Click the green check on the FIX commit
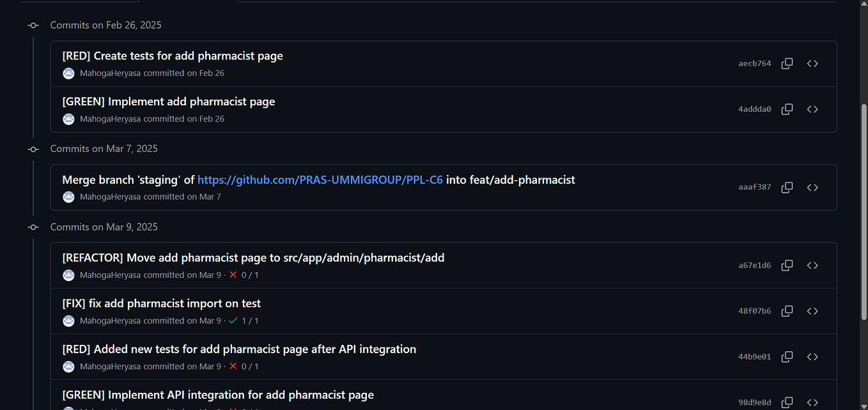This screenshot has height=410, width=868. click(x=235, y=321)
